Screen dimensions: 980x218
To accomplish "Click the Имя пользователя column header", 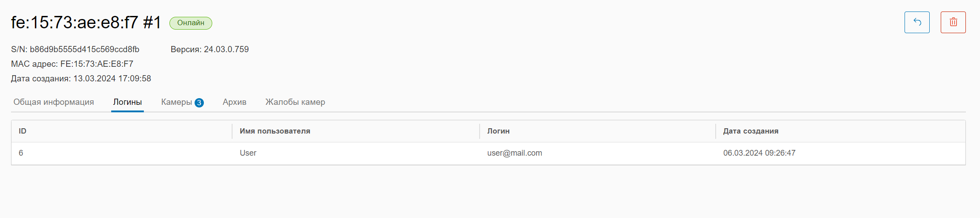I will point(275,131).
